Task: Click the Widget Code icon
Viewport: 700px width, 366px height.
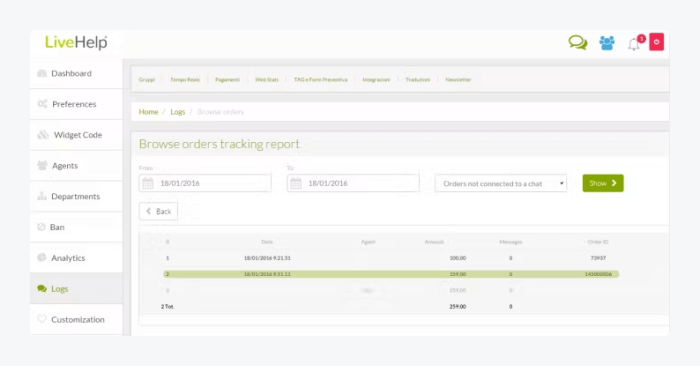Action: [x=43, y=134]
